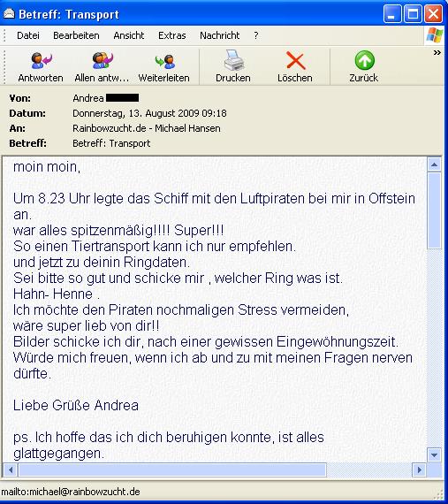Open the Nachricht menu
The image size is (448, 504).
(220, 35)
